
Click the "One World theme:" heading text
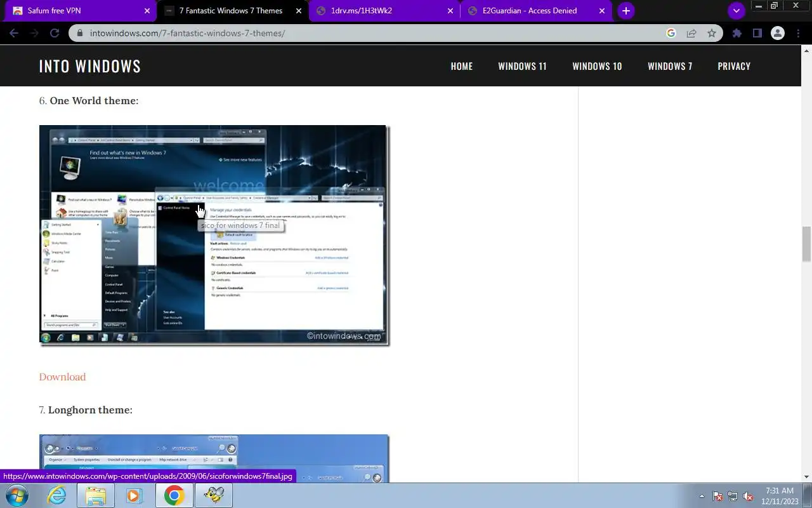94,100
